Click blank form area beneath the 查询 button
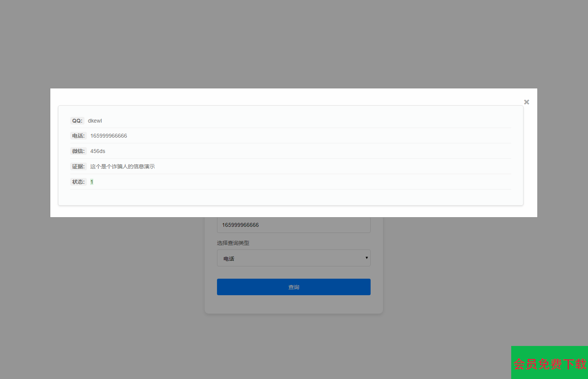The width and height of the screenshot is (588, 379). click(294, 304)
